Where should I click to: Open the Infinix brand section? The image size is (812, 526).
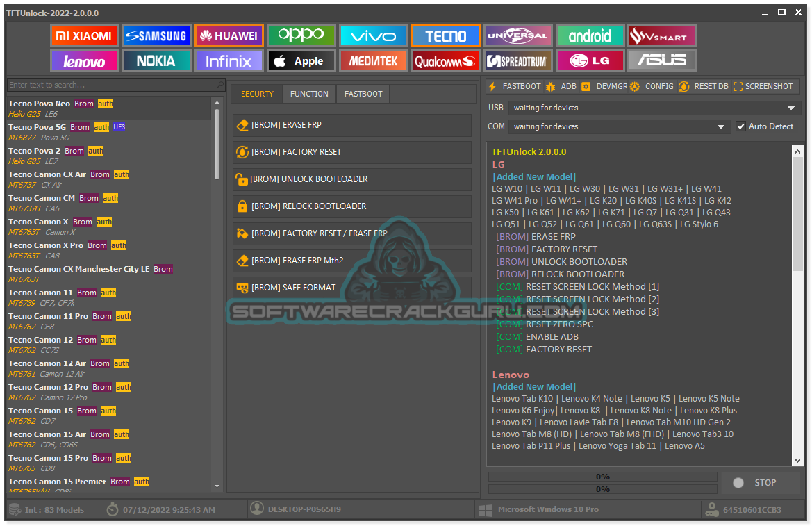coord(229,61)
